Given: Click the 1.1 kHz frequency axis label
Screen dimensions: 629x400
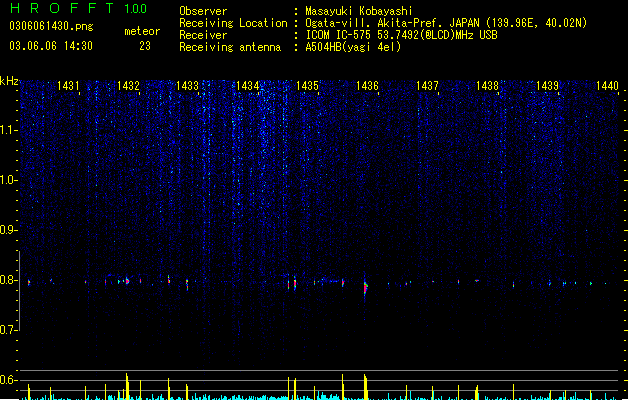Looking at the screenshot, I should 8,130.
